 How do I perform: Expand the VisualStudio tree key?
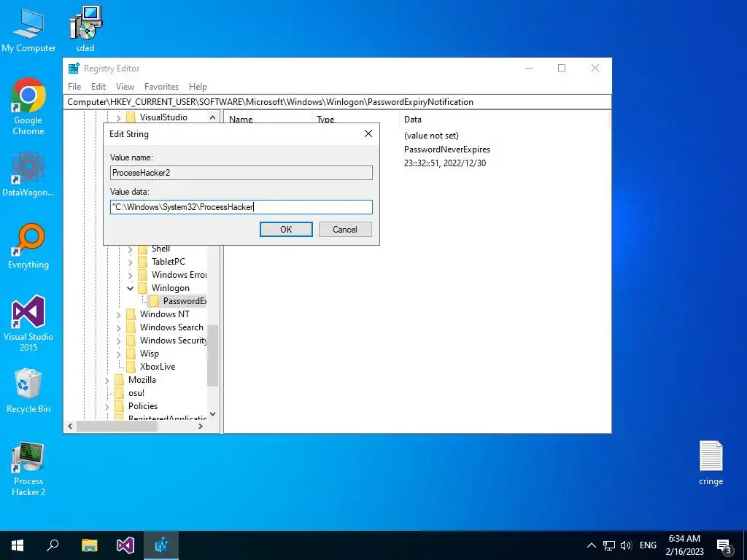point(119,117)
